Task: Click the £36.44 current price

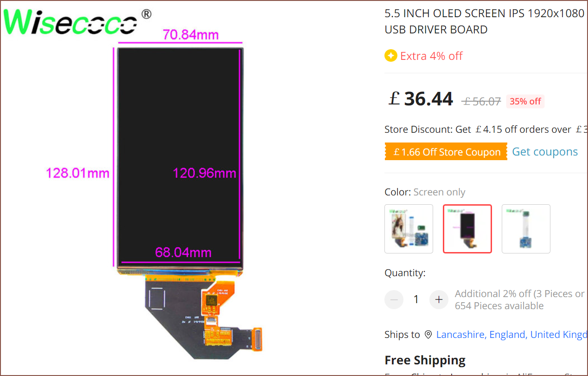Action: 421,99
